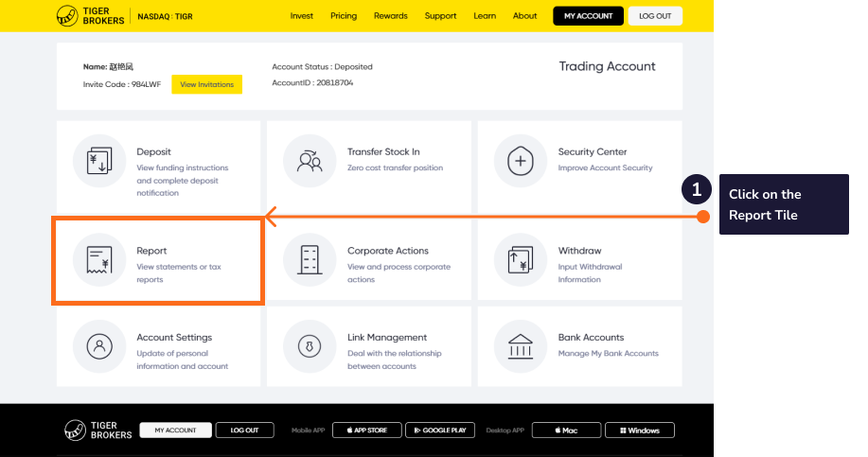The image size is (868, 457).
Task: Download the Mac desktop app
Action: coord(566,431)
